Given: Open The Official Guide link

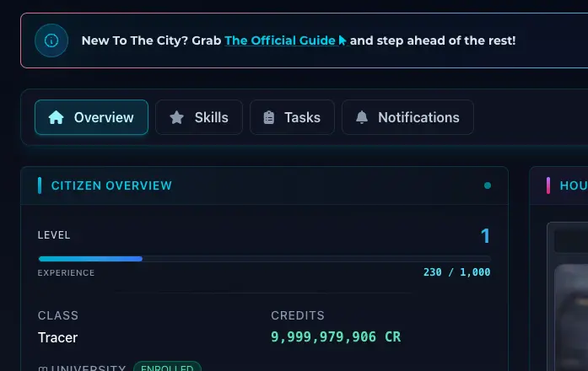Looking at the screenshot, I should [x=280, y=40].
